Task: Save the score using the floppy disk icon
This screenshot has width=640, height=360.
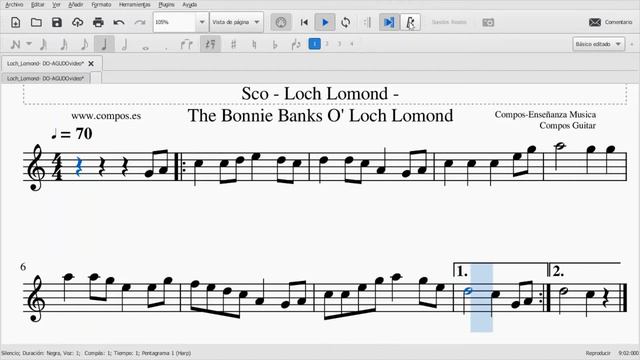Action: [57, 22]
